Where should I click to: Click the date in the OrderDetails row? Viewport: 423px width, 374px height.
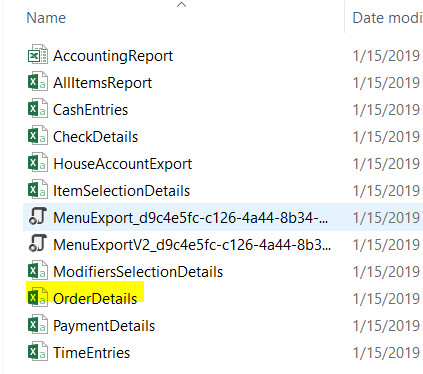pos(386,299)
